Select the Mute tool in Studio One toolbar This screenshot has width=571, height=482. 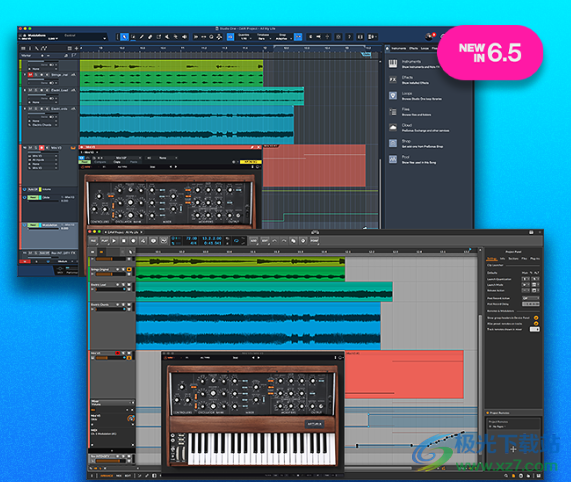(x=167, y=37)
